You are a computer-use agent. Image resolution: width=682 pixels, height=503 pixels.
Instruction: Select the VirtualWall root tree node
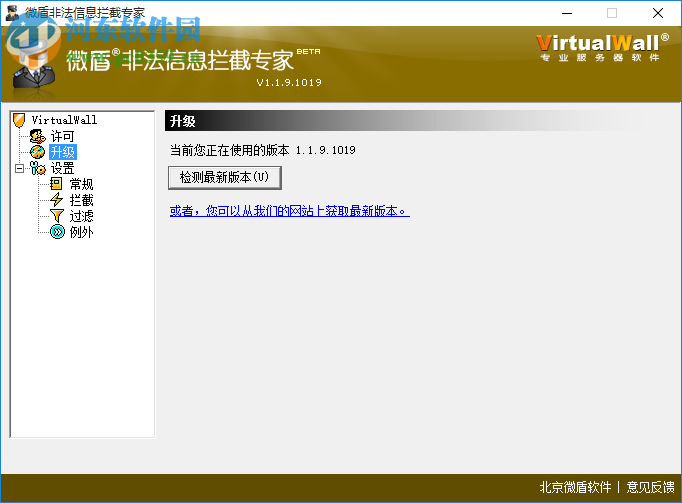coord(64,120)
